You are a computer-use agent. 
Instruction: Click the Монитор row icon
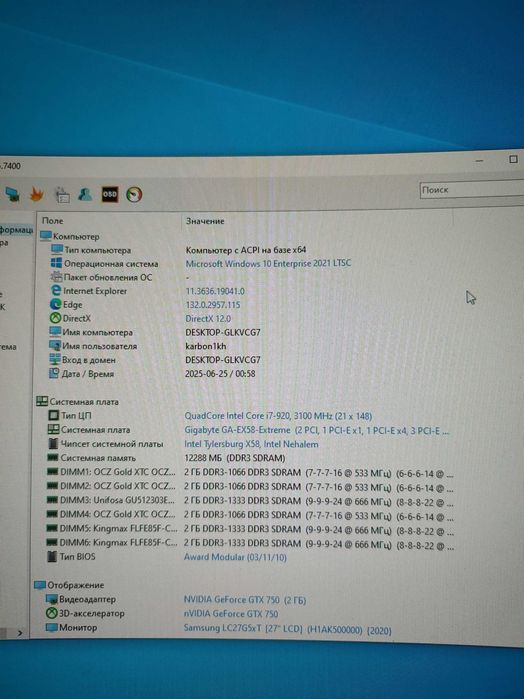coord(52,628)
